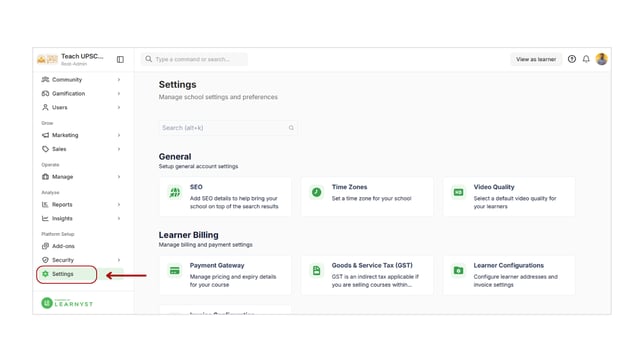644x362 pixels.
Task: Click the Reports chart icon
Action: (x=45, y=204)
